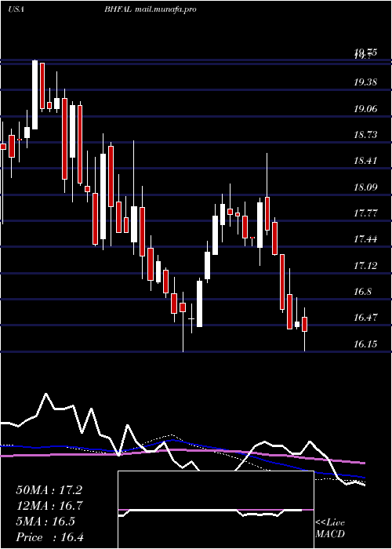Click the '12MA : 16.7' readout
The height and width of the screenshot is (549, 392).
tap(49, 506)
